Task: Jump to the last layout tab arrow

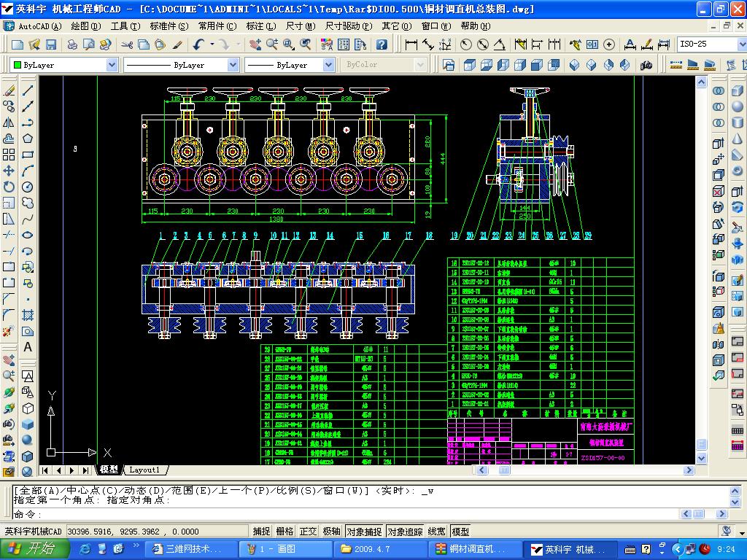Action: (x=85, y=470)
